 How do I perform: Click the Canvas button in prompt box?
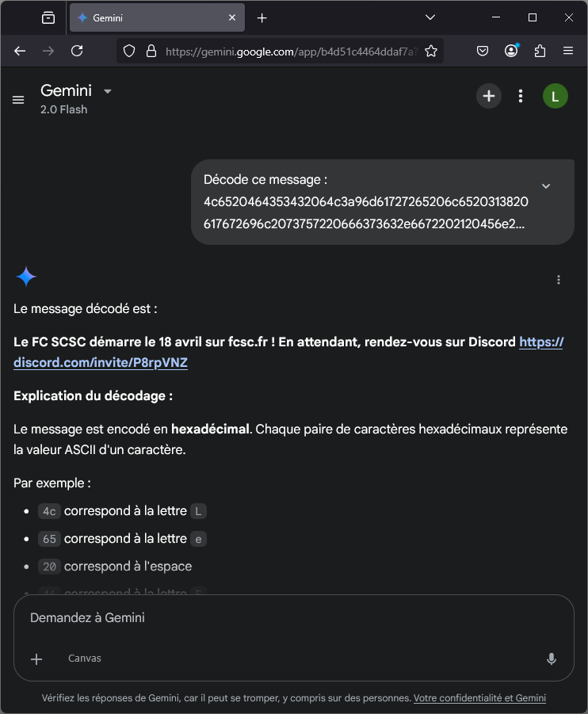[85, 659]
